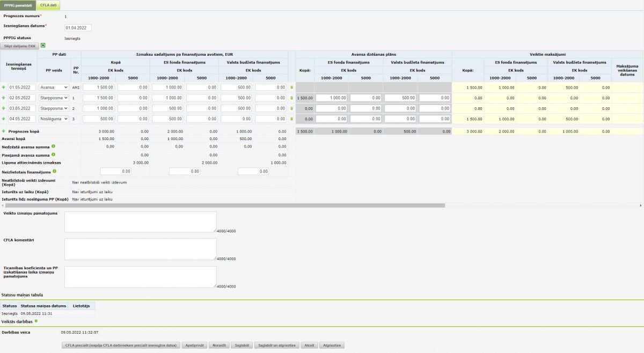Viewport: 644px width, 353px height.
Task: Select the PPPIG pamatdati tab
Action: tap(18, 5)
